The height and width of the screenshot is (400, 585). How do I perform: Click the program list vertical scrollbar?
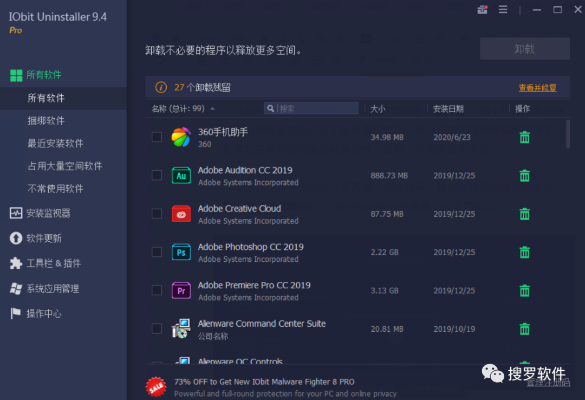pos(568,134)
